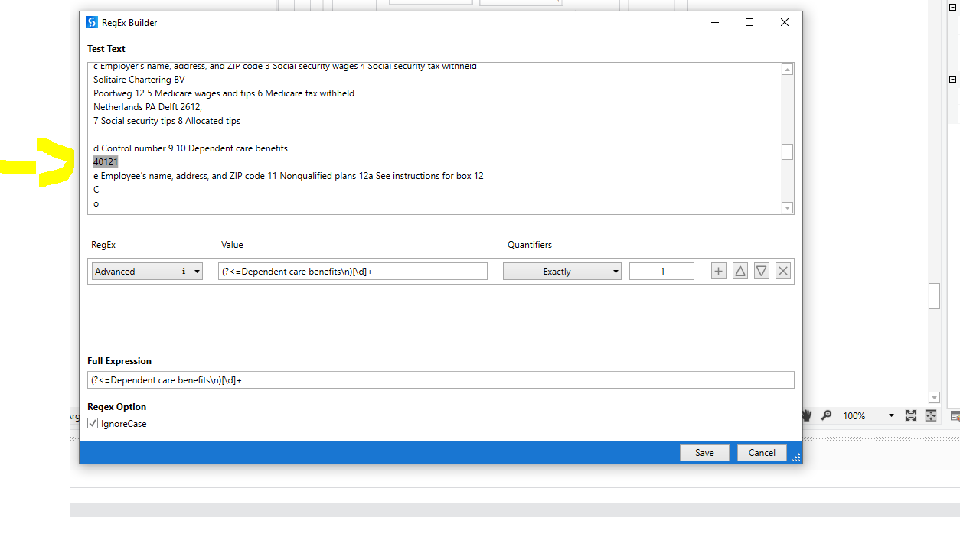Close the RegEx Builder window
Viewport: 960px width, 560px height.
click(785, 22)
